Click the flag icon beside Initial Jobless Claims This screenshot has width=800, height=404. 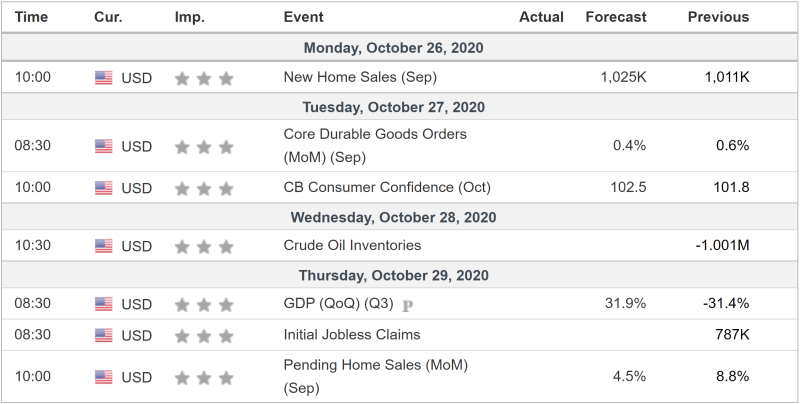click(104, 335)
